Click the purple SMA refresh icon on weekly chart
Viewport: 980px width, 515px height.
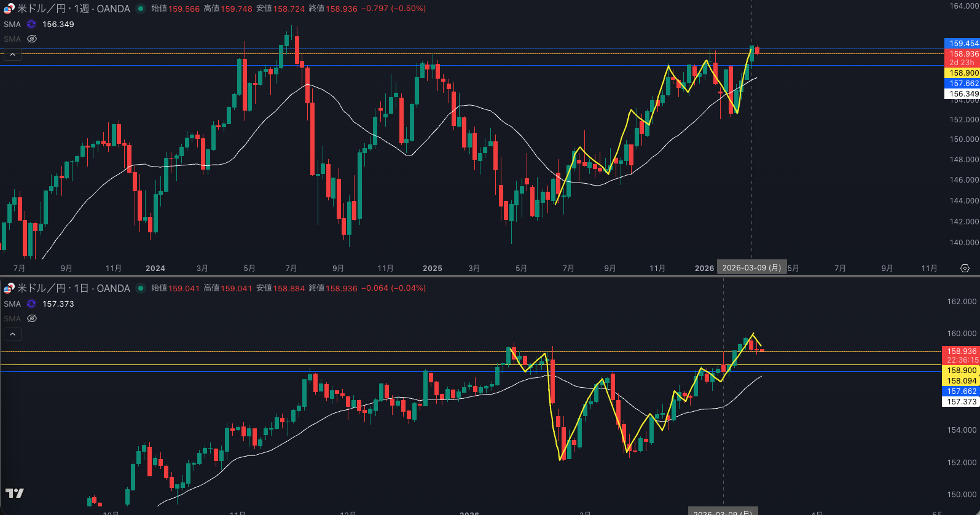click(31, 25)
